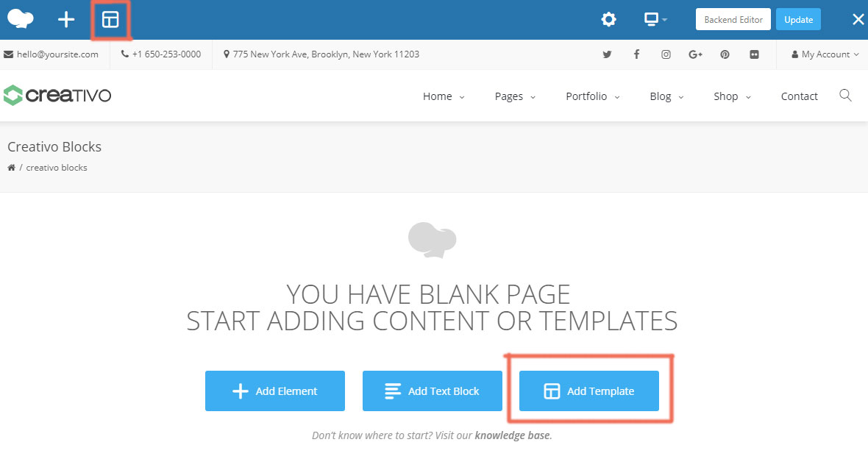Click the Creativo Blocks page title
The width and height of the screenshot is (868, 470).
(x=54, y=146)
